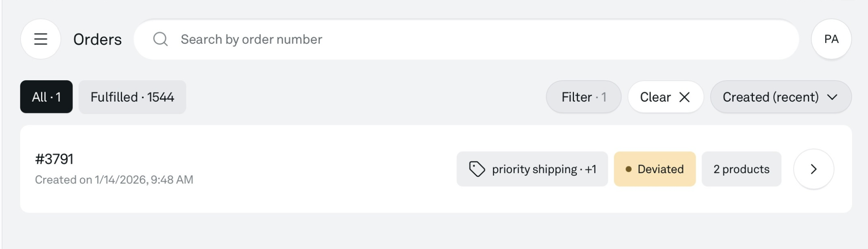868x249 pixels.
Task: Click the order creation date text
Action: (x=114, y=179)
